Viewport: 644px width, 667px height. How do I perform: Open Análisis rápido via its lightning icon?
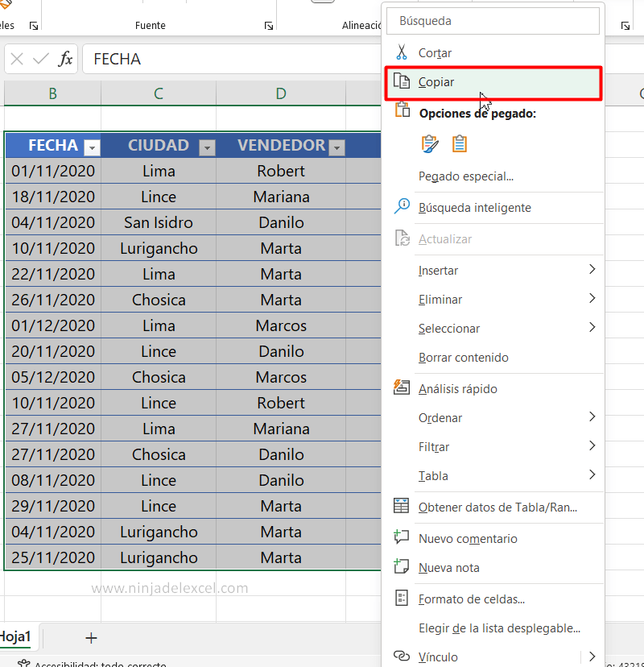(x=401, y=387)
